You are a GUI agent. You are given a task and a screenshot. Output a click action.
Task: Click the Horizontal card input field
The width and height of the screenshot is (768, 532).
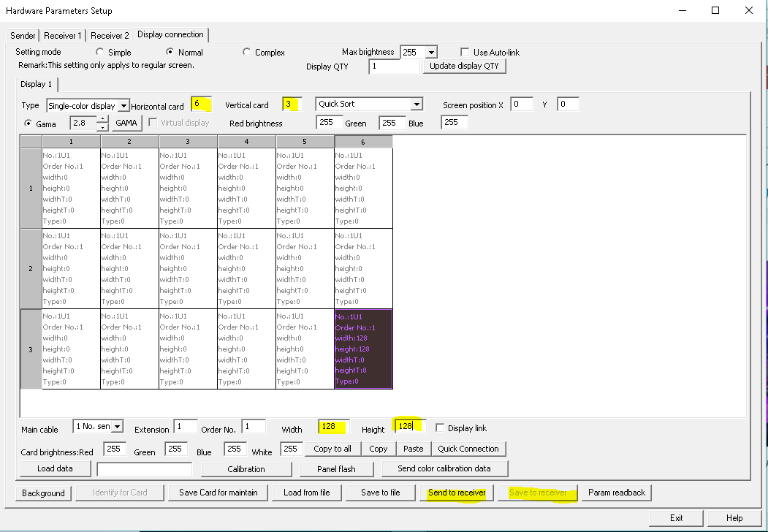tap(201, 104)
